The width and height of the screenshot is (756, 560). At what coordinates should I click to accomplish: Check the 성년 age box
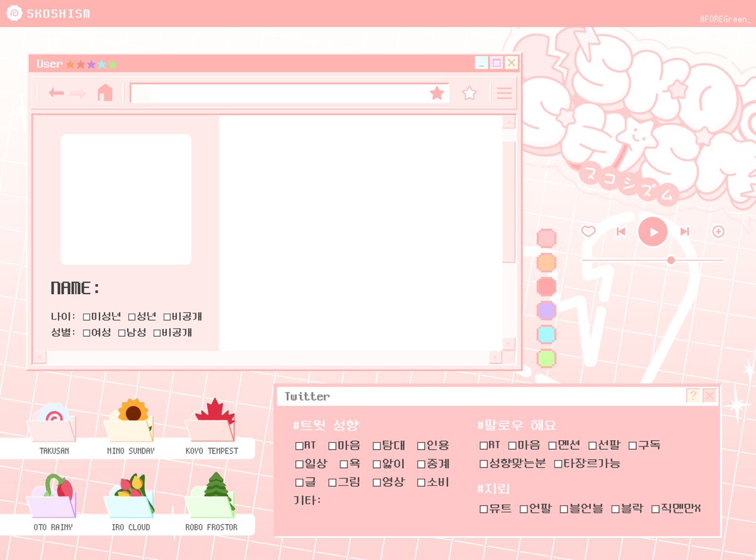coord(132,317)
